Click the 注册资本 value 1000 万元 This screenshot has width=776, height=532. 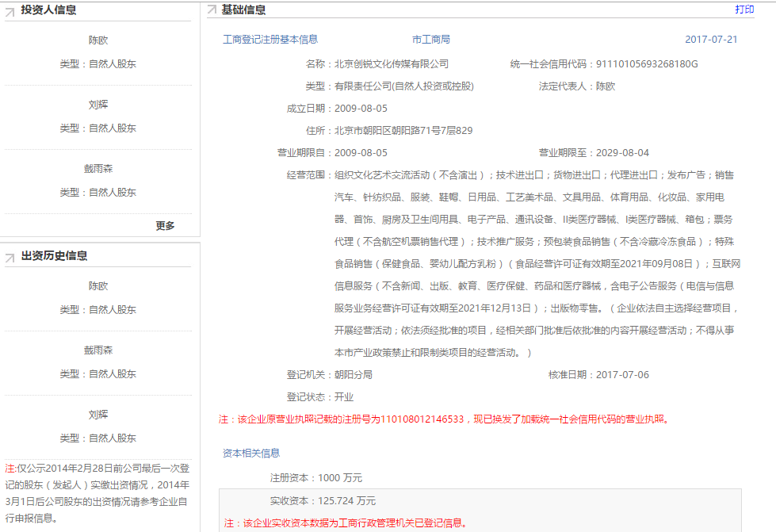340,478
